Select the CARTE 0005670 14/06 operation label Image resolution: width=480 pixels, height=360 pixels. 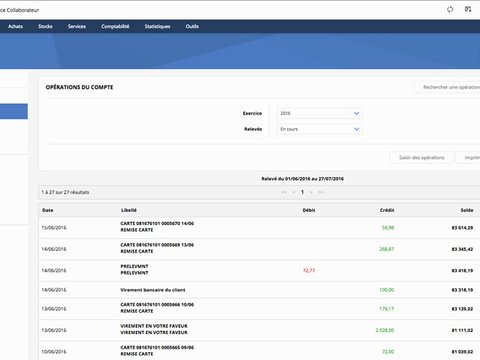pyautogui.click(x=157, y=227)
